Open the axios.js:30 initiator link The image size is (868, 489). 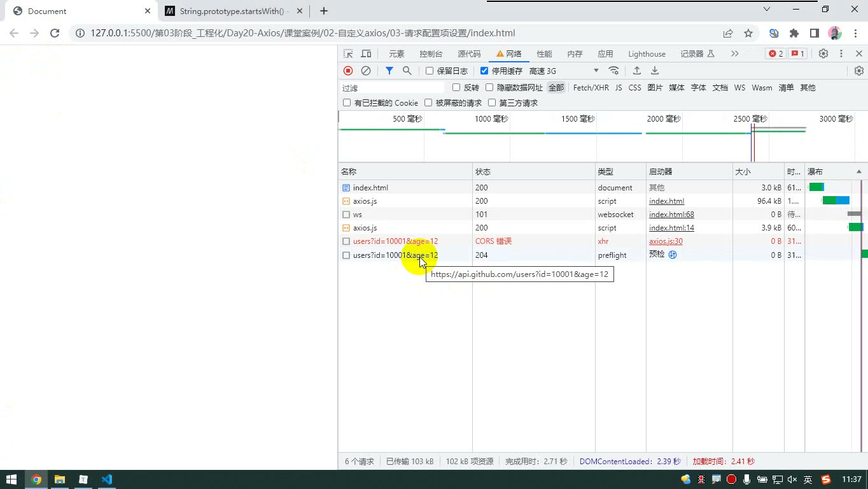[666, 241]
